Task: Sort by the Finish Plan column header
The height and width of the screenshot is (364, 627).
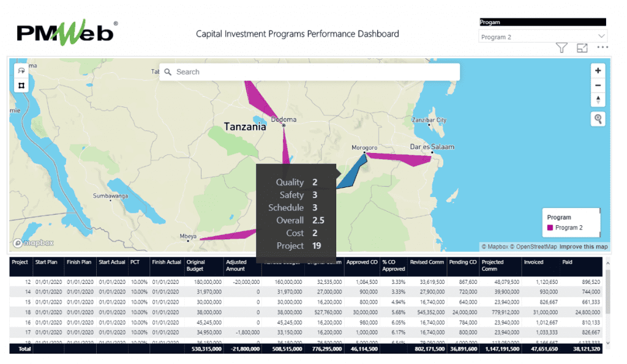Action: pos(79,262)
